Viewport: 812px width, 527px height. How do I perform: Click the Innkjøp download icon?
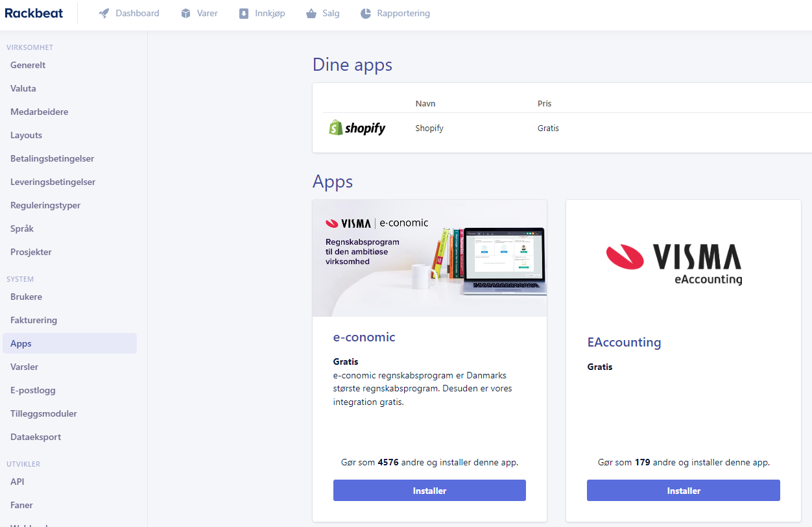(244, 13)
